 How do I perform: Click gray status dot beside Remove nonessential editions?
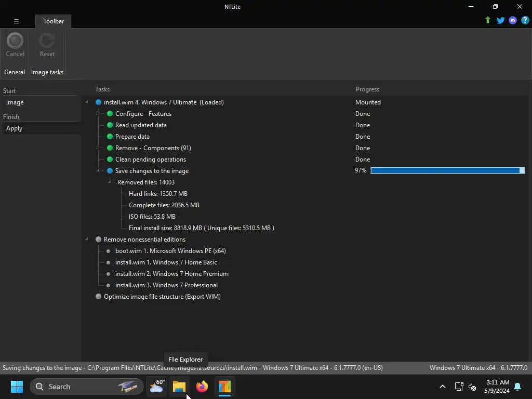[98, 239]
